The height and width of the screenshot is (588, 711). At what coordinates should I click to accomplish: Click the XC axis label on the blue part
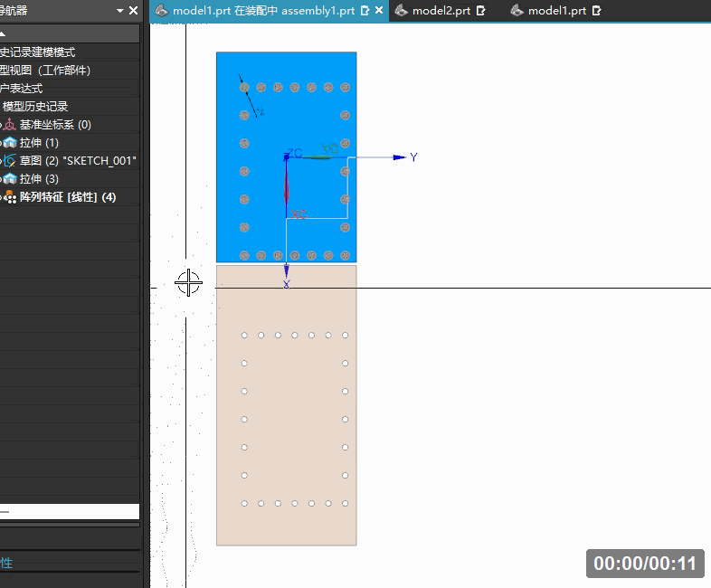pos(299,214)
